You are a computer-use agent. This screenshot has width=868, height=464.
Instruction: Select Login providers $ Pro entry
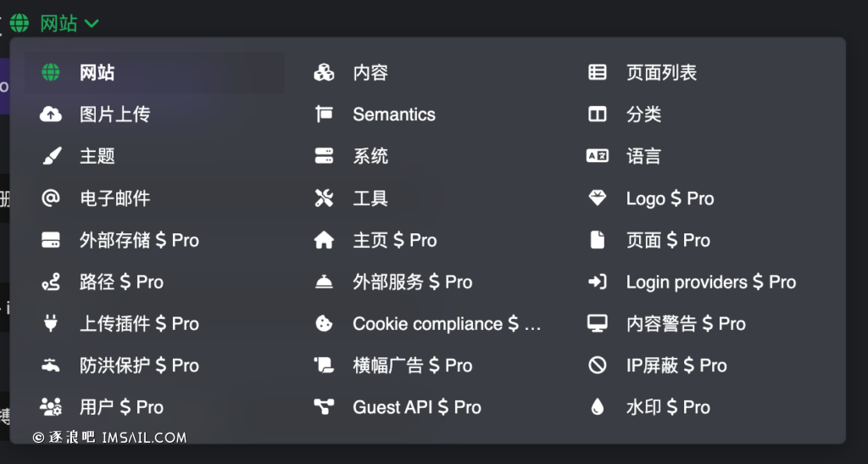[x=710, y=282]
